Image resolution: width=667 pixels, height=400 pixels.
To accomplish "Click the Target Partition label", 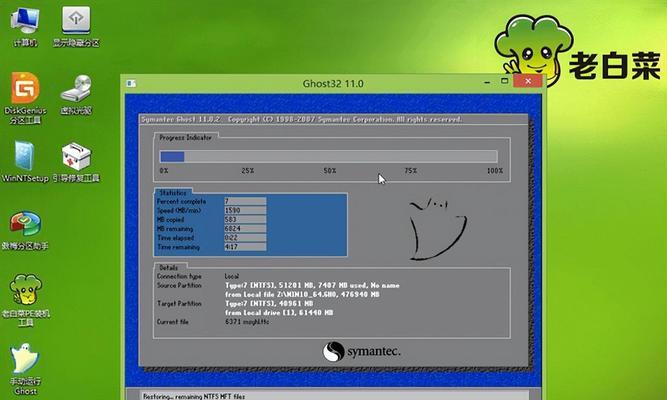I will pyautogui.click(x=179, y=303).
